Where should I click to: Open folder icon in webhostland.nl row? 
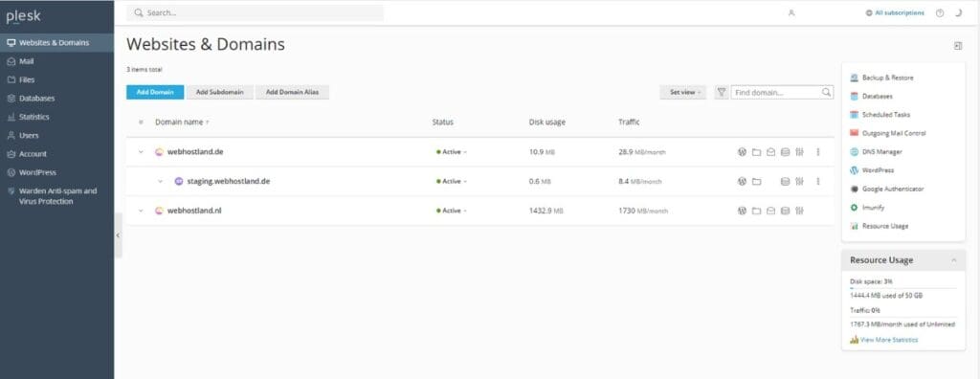(756, 211)
